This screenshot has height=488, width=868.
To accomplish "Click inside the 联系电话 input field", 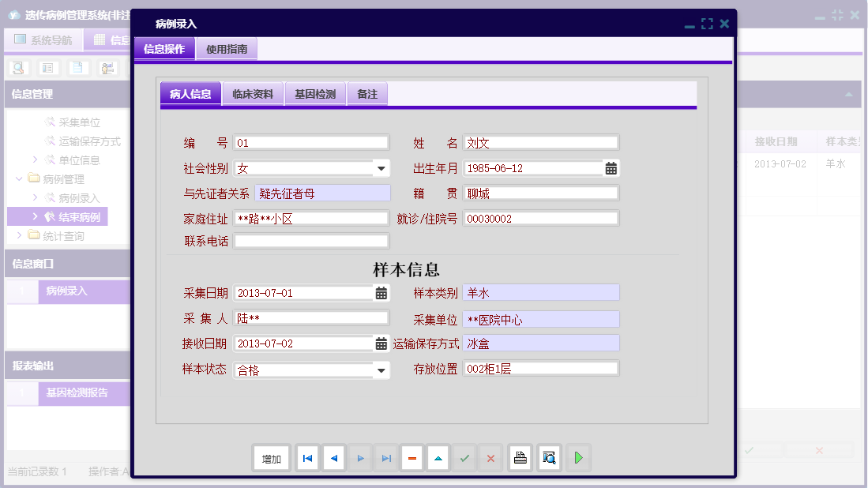I will [x=311, y=241].
